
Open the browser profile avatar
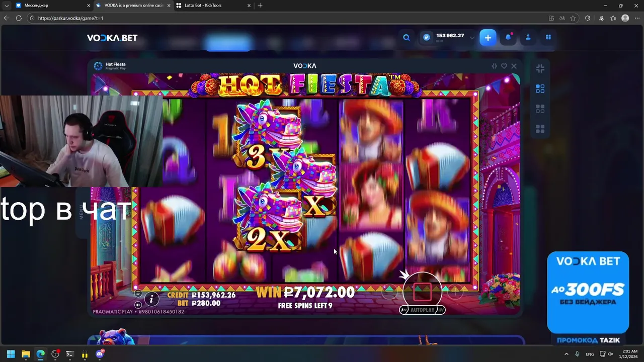click(625, 18)
